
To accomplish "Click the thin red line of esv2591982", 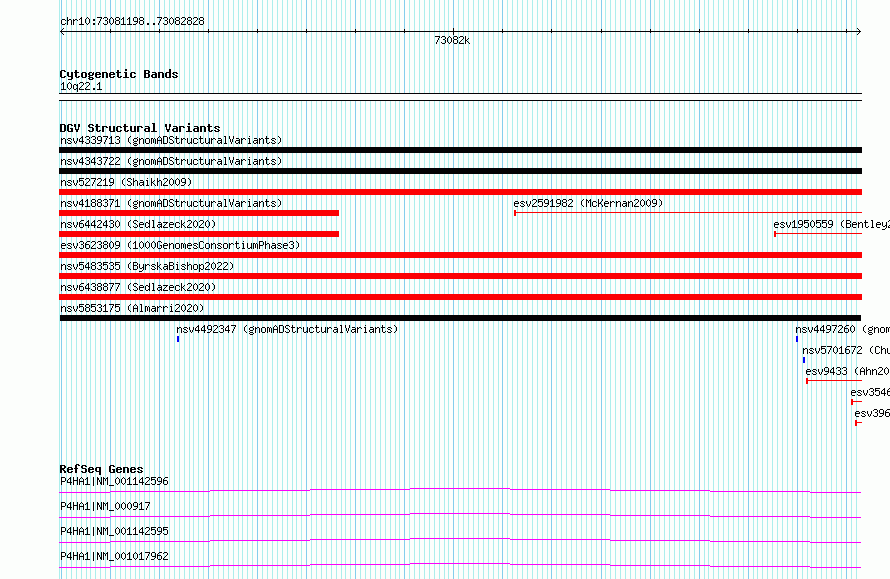I will 688,213.
